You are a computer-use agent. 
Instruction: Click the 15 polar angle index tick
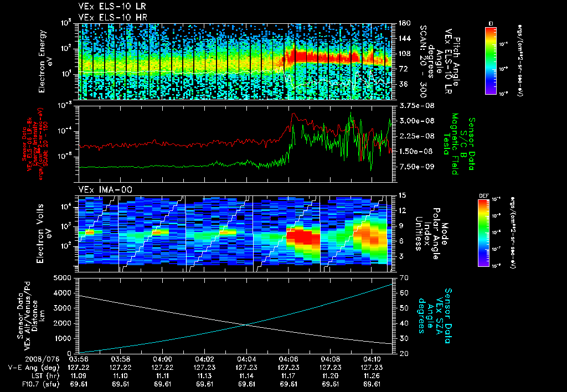pos(403,195)
